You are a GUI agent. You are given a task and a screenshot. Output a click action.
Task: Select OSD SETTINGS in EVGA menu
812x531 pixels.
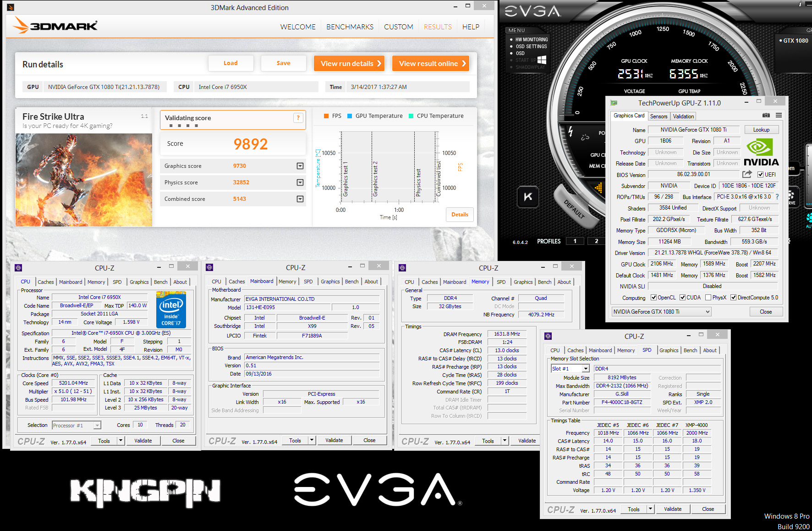point(531,46)
